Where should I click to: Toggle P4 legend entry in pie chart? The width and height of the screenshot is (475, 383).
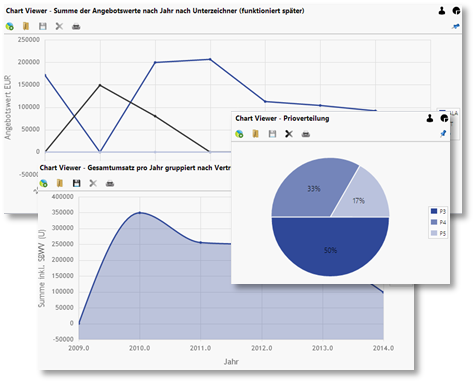[438, 222]
